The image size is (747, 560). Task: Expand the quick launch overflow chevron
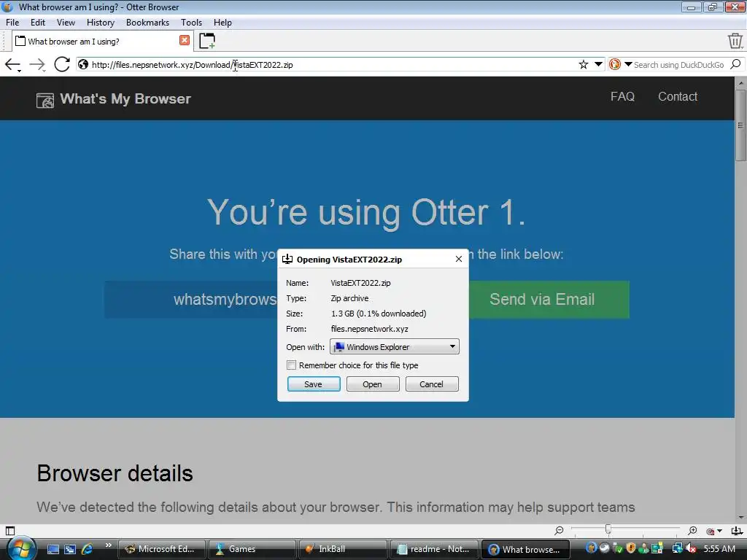(109, 545)
